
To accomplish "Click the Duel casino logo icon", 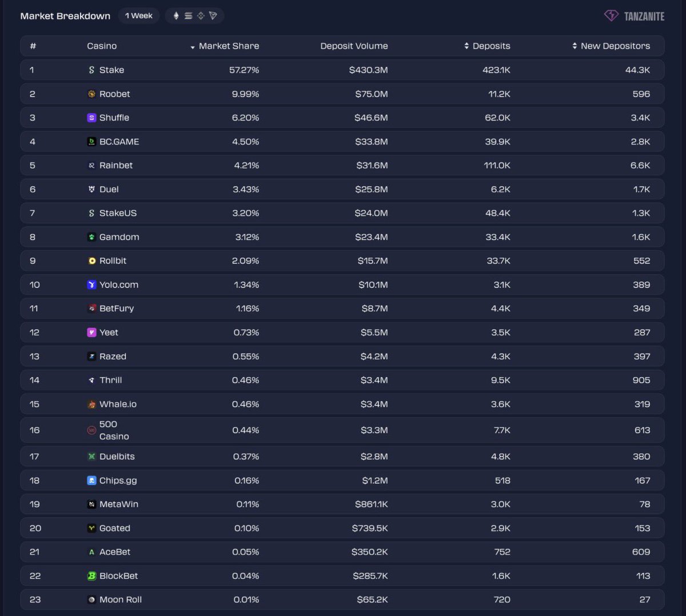I will pos(91,189).
